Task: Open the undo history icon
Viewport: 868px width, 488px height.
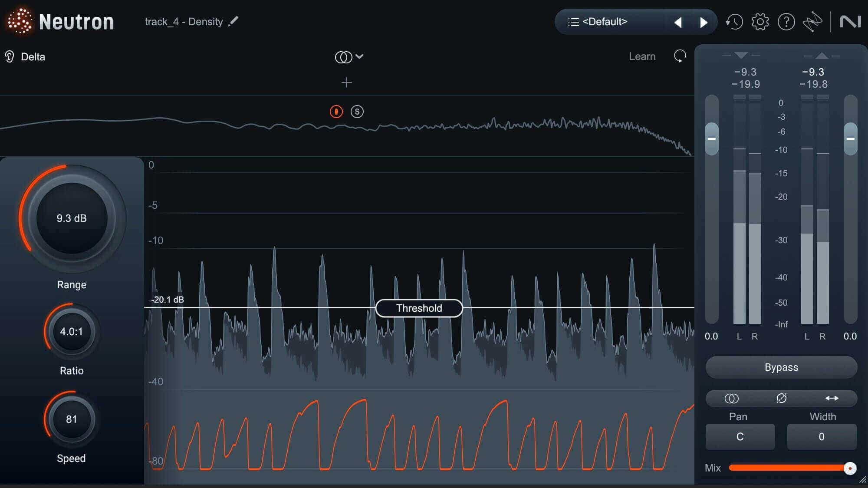Action: (734, 22)
